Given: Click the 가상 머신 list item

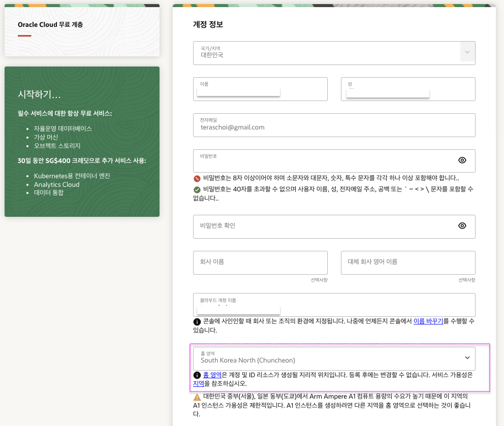Looking at the screenshot, I should pos(46,137).
